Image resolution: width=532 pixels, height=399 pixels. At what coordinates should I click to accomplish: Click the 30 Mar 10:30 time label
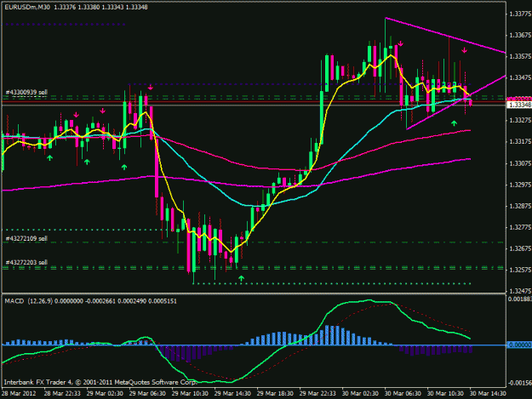click(445, 394)
